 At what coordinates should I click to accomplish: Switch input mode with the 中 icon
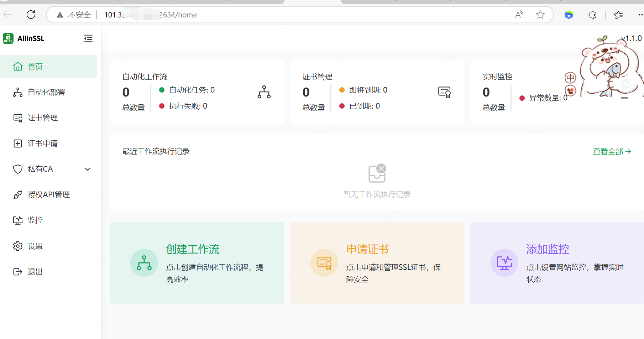570,78
